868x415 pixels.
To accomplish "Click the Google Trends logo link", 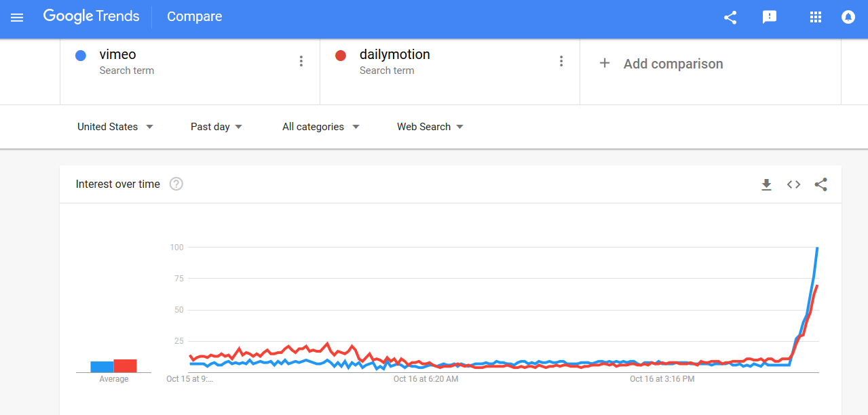I will coord(91,17).
